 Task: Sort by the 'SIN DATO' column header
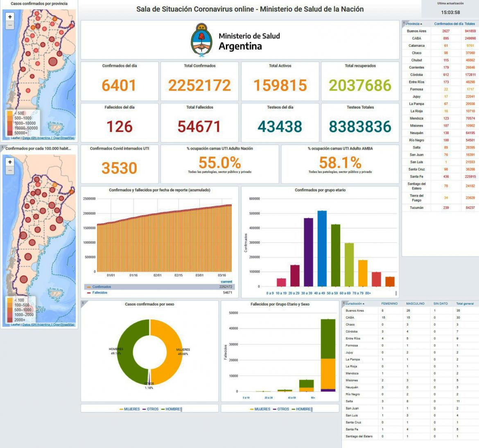441,303
